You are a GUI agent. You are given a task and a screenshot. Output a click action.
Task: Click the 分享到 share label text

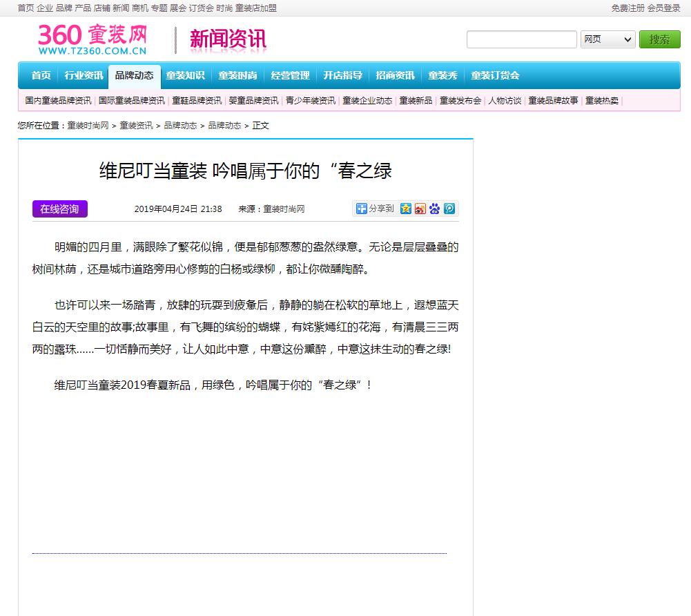click(381, 209)
